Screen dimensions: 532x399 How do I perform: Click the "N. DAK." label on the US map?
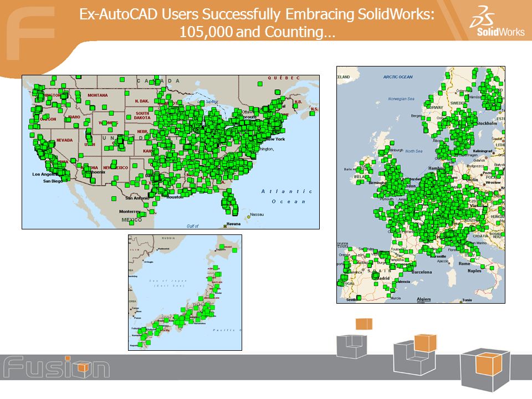pyautogui.click(x=142, y=101)
